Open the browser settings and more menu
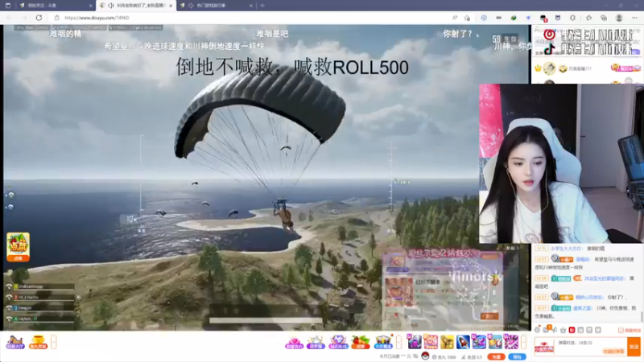The image size is (644, 362). [634, 18]
